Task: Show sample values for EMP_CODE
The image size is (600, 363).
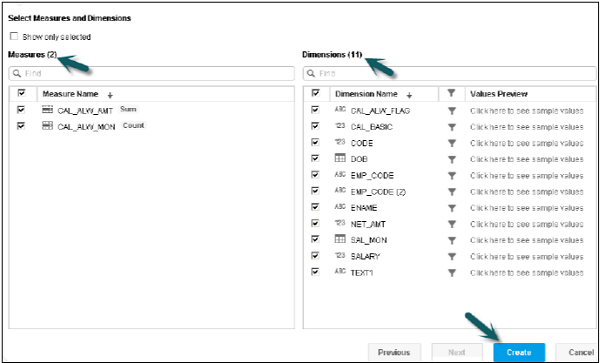Action: 527,176
